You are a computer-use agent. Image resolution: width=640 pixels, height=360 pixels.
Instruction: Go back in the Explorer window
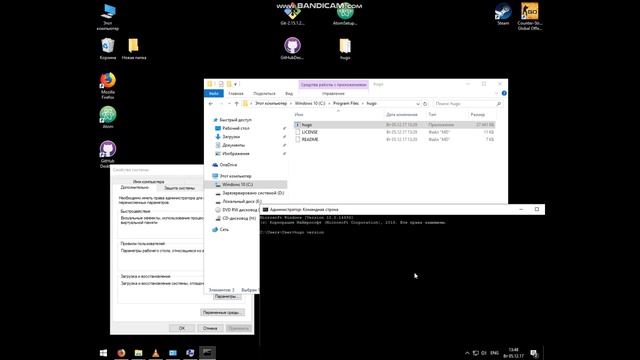pyautogui.click(x=211, y=104)
